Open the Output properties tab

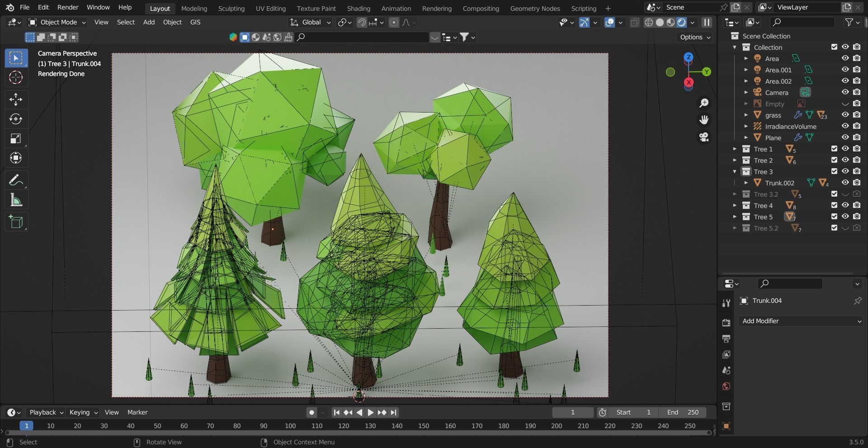[726, 339]
